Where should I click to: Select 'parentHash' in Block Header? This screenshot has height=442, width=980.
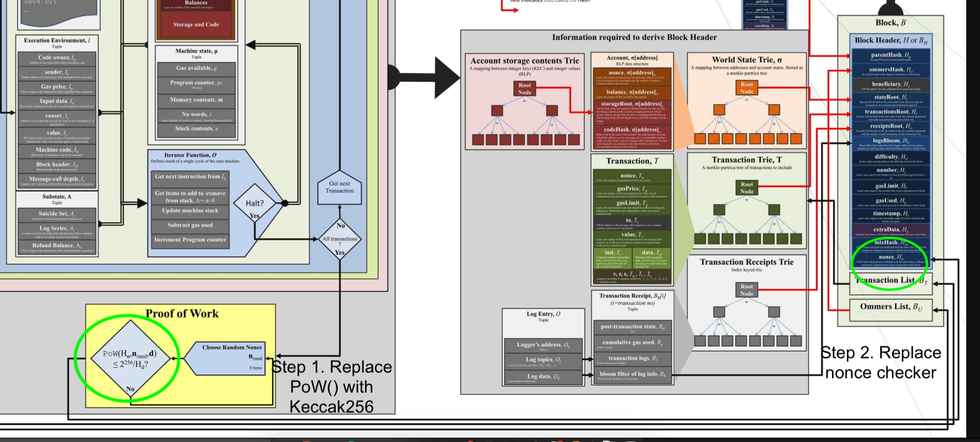(891, 56)
